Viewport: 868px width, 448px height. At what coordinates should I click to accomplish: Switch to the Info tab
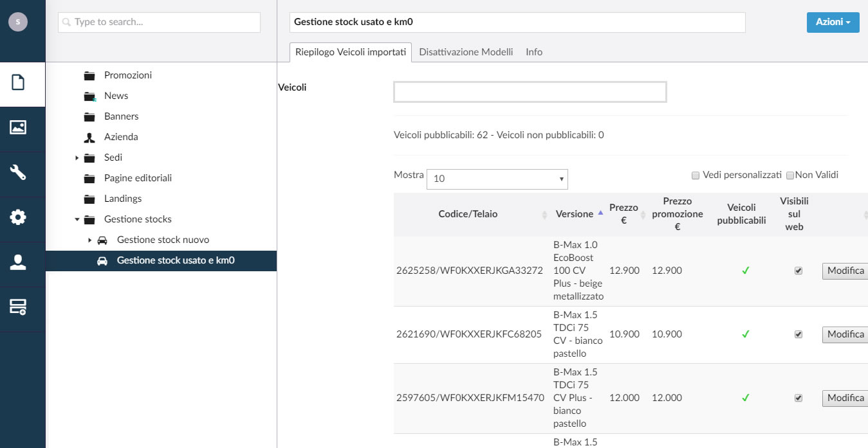point(534,52)
